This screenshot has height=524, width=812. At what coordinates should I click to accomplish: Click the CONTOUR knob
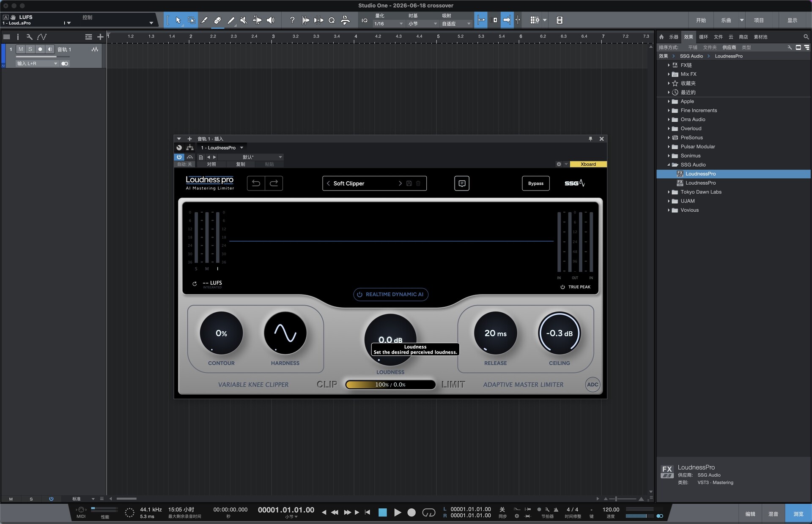(221, 333)
